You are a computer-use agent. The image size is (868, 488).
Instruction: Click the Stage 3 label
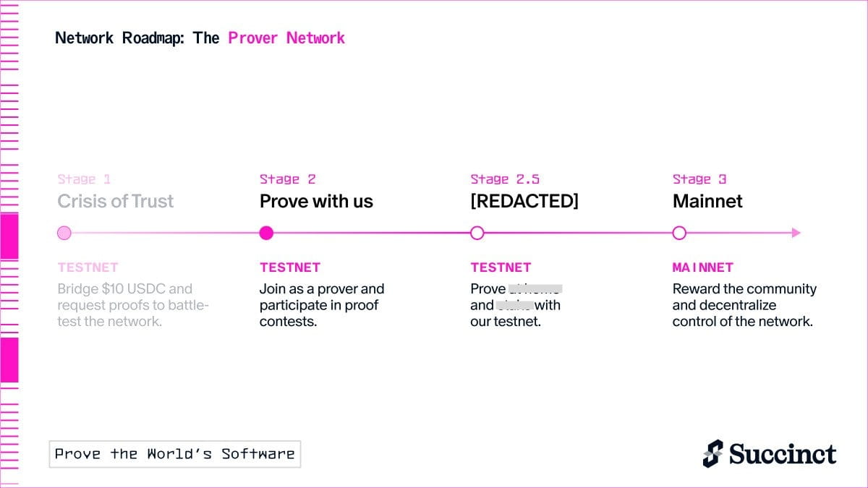coord(699,179)
